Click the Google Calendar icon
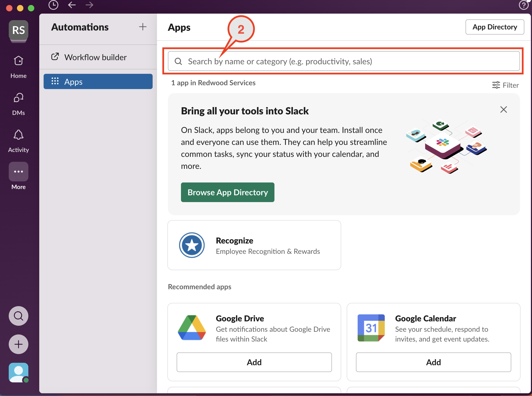The width and height of the screenshot is (532, 396). tap(371, 328)
